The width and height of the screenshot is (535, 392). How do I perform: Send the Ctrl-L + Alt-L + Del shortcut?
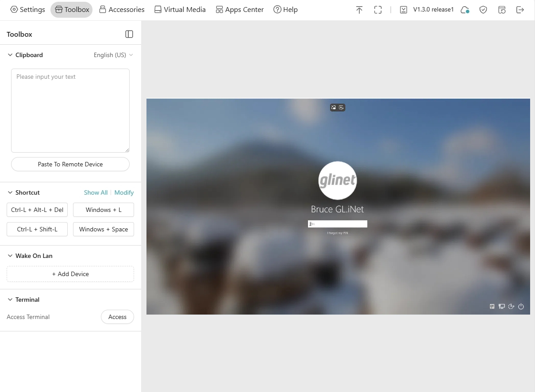[37, 210]
